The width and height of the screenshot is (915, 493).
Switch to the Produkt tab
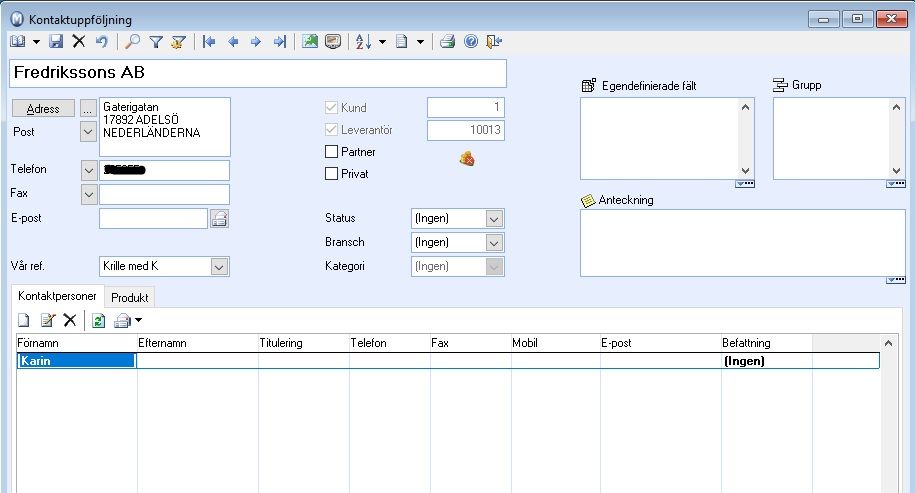click(x=130, y=298)
